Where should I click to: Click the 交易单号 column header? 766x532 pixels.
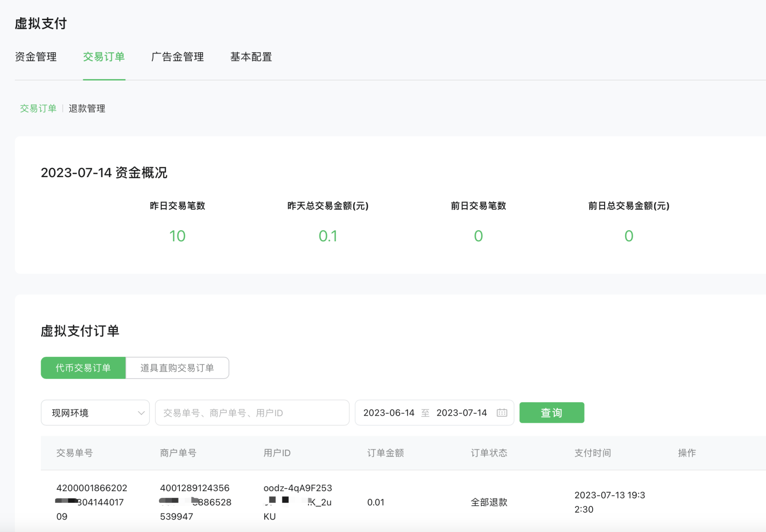(x=75, y=453)
